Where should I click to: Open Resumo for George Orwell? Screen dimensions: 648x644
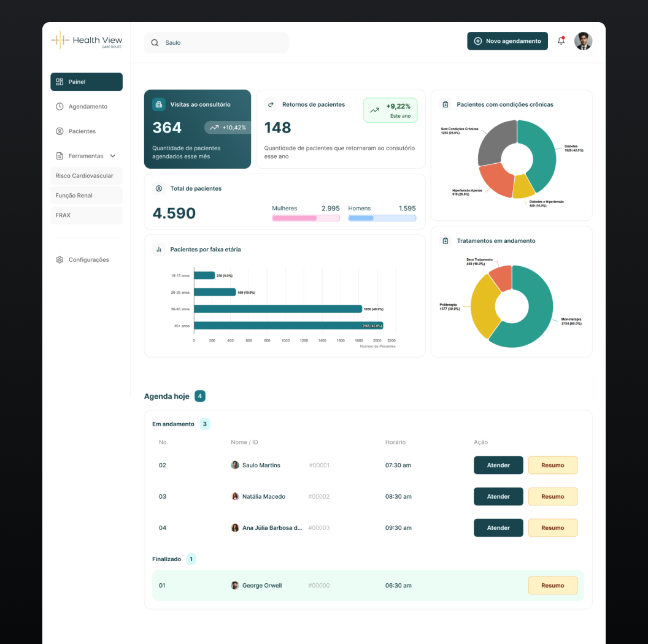point(552,586)
